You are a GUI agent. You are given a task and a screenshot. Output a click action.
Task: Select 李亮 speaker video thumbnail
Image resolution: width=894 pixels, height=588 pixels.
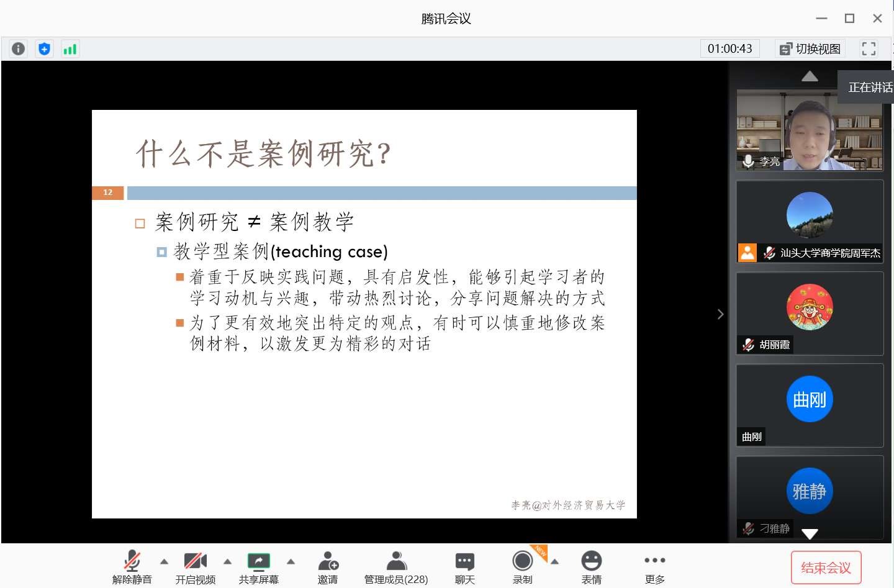click(810, 130)
